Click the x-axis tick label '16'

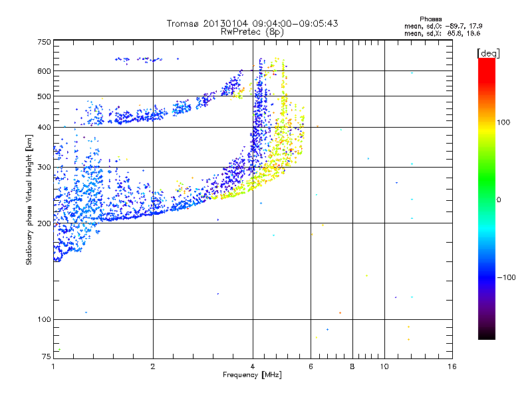click(x=452, y=366)
